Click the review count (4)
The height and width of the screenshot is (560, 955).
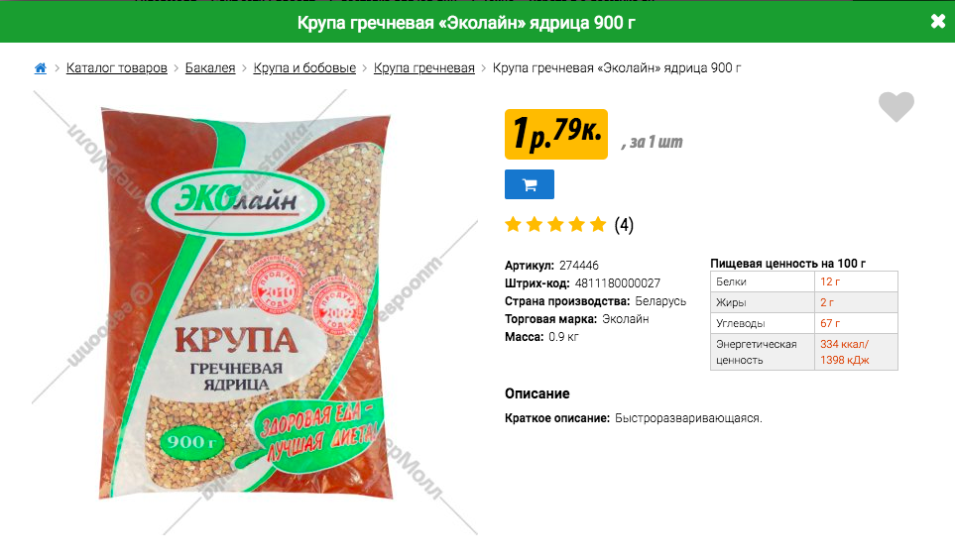click(624, 225)
